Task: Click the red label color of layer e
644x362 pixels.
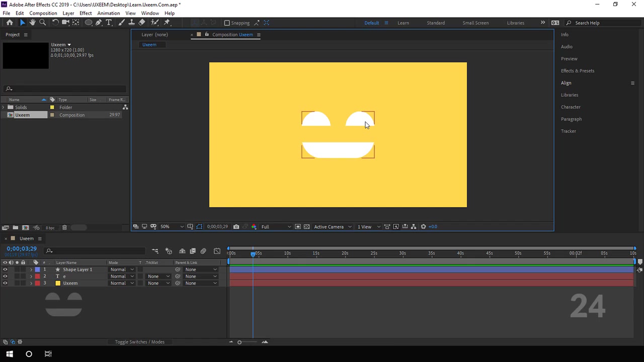Action: tap(37, 277)
